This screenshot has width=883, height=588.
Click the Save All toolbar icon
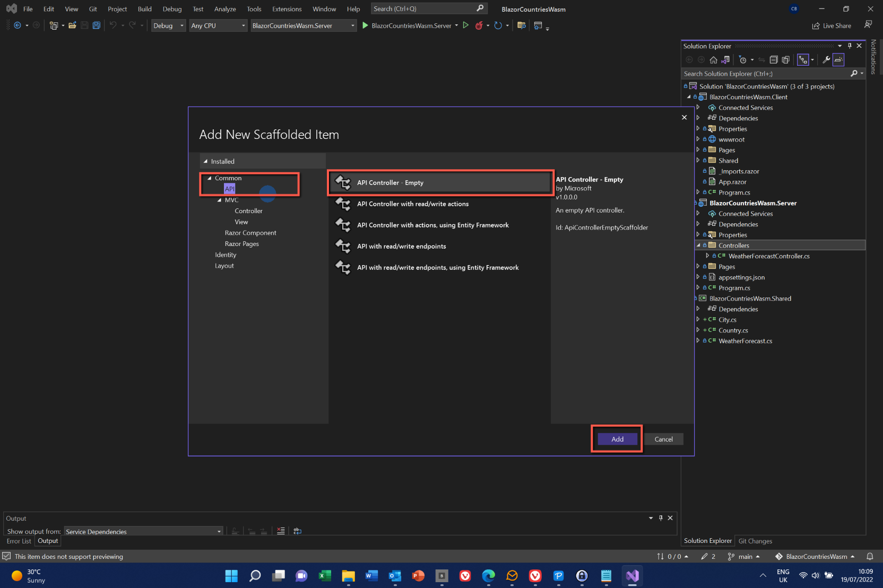[x=96, y=25]
